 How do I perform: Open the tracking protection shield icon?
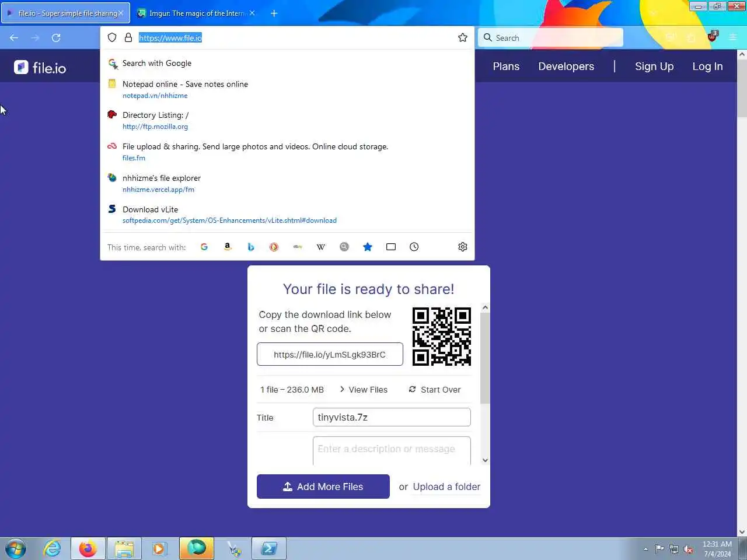[112, 38]
